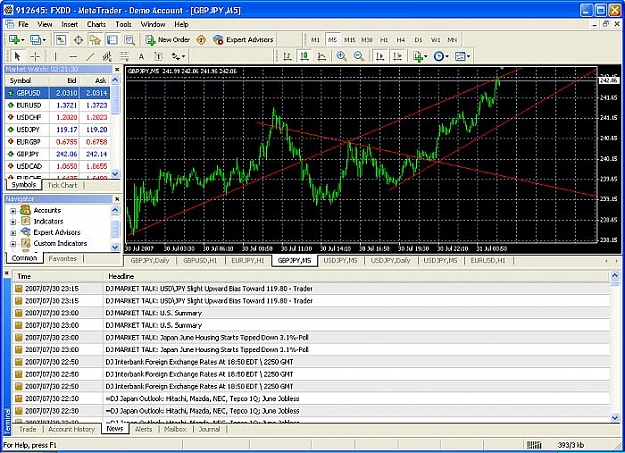The height and width of the screenshot is (453, 625).
Task: Open the Indicators dropdown arrow
Action: tap(426, 57)
